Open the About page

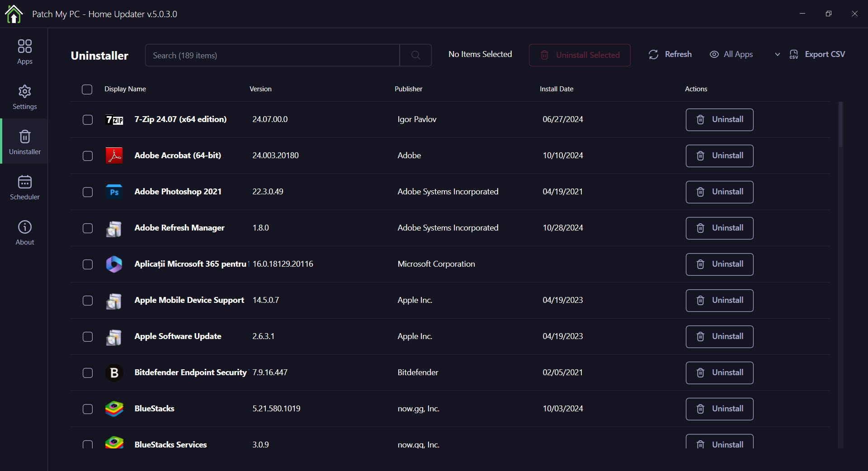pyautogui.click(x=24, y=232)
